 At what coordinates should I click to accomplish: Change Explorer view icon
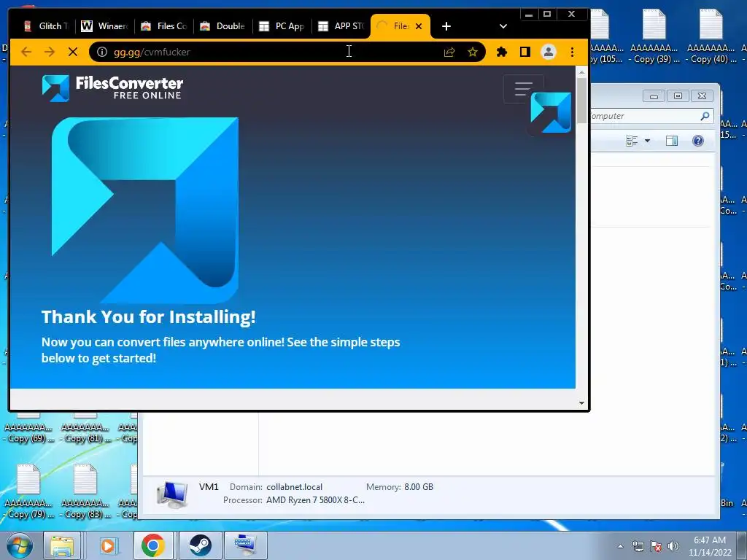coord(632,141)
